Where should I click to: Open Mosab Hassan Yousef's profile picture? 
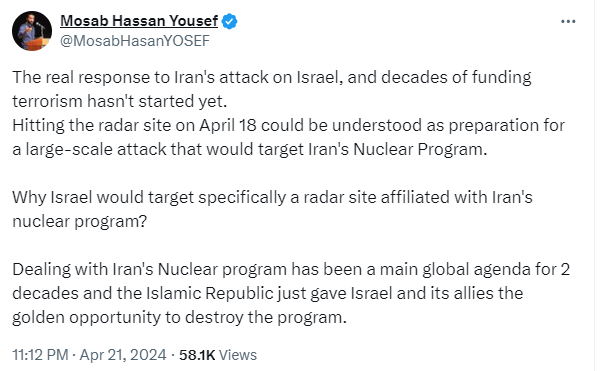pos(32,31)
